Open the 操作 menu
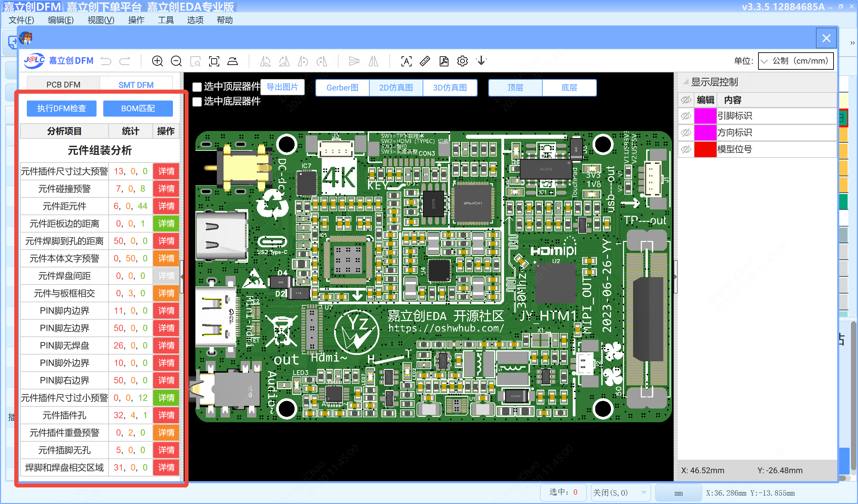 tap(136, 20)
